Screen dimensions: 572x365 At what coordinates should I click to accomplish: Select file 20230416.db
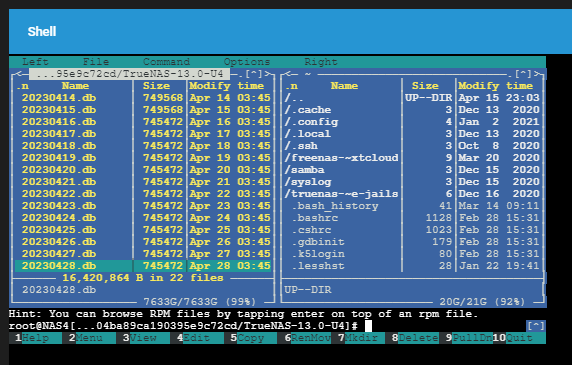pos(143,122)
